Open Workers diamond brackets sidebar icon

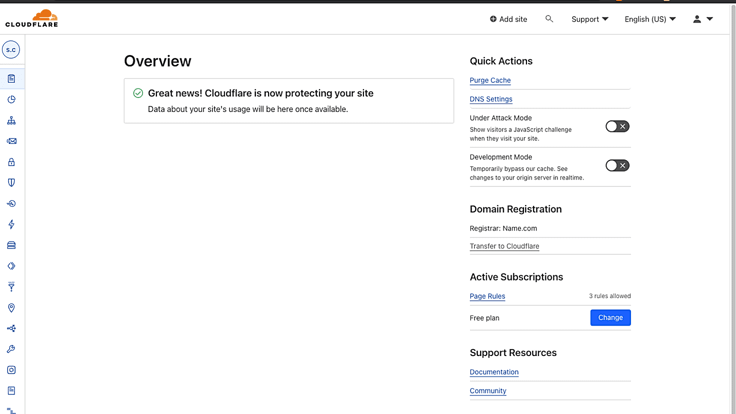(x=11, y=266)
